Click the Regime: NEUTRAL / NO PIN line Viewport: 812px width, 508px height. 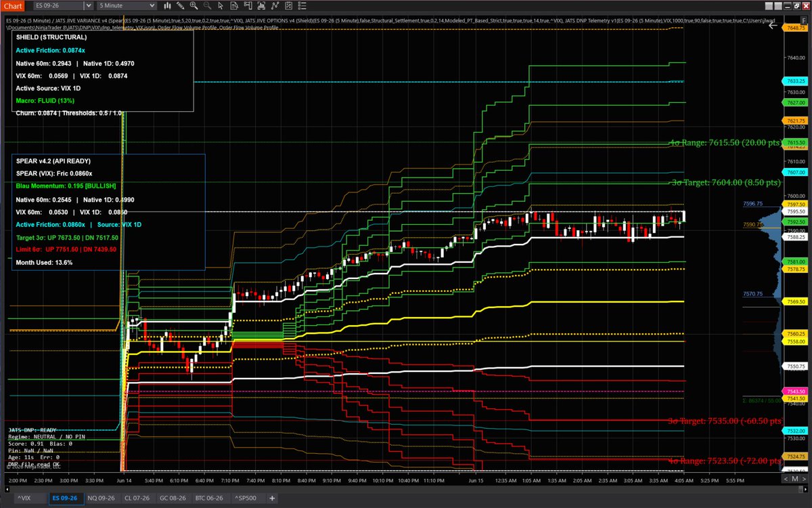(46, 438)
